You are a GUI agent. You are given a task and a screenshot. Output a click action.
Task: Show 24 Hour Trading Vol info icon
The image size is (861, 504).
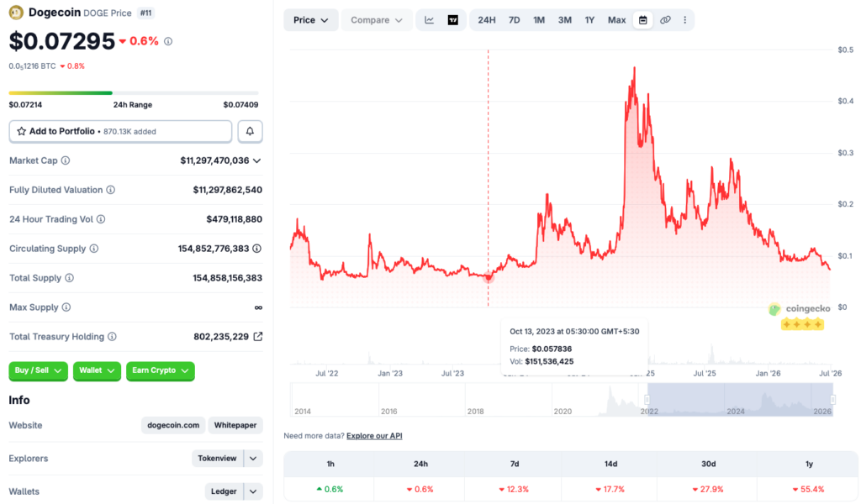coord(101,219)
